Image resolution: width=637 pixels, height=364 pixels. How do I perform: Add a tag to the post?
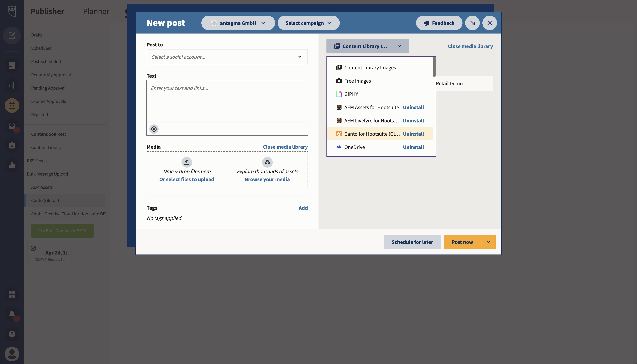[303, 208]
